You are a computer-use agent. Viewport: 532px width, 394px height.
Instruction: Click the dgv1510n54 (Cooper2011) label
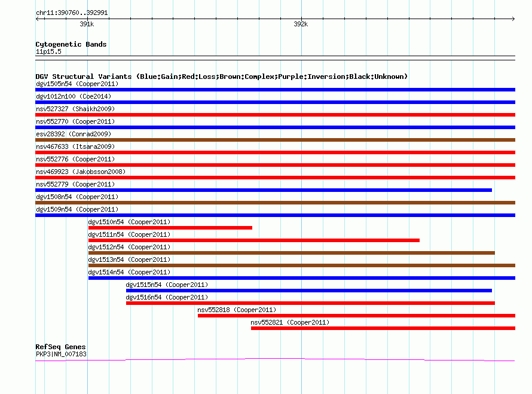[129, 222]
